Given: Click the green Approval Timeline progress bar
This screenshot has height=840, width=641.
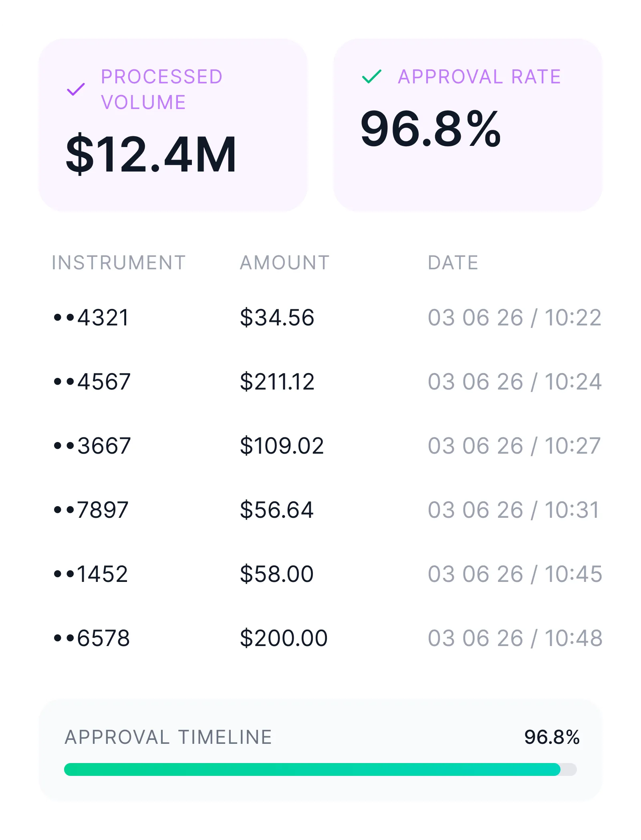Looking at the screenshot, I should [x=312, y=769].
